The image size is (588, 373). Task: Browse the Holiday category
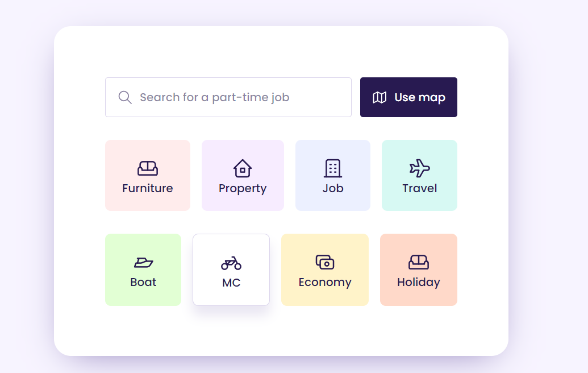click(419, 270)
